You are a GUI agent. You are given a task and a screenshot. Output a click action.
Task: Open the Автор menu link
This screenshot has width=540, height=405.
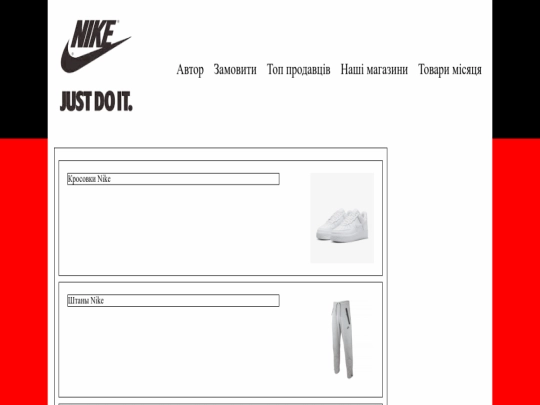tap(190, 70)
